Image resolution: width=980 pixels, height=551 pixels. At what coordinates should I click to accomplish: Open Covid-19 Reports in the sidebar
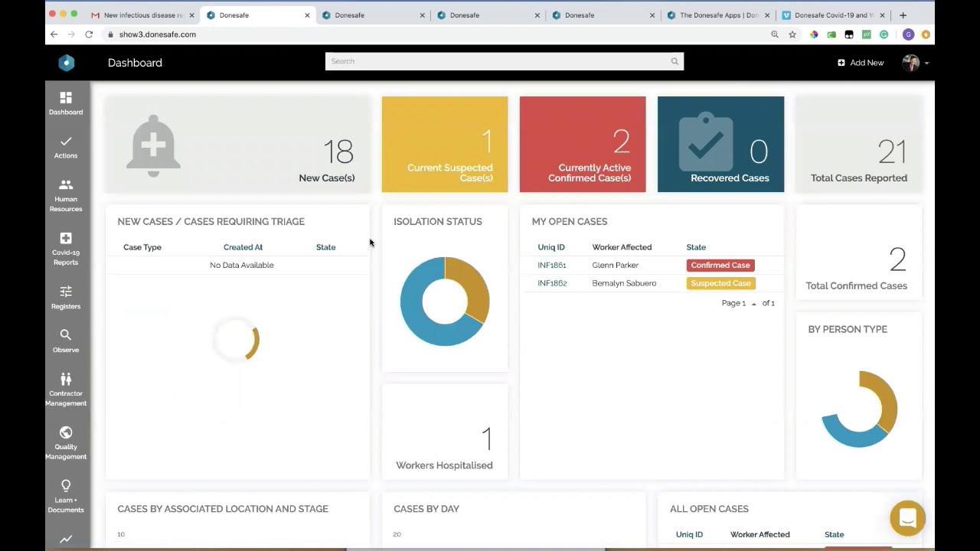coord(66,249)
